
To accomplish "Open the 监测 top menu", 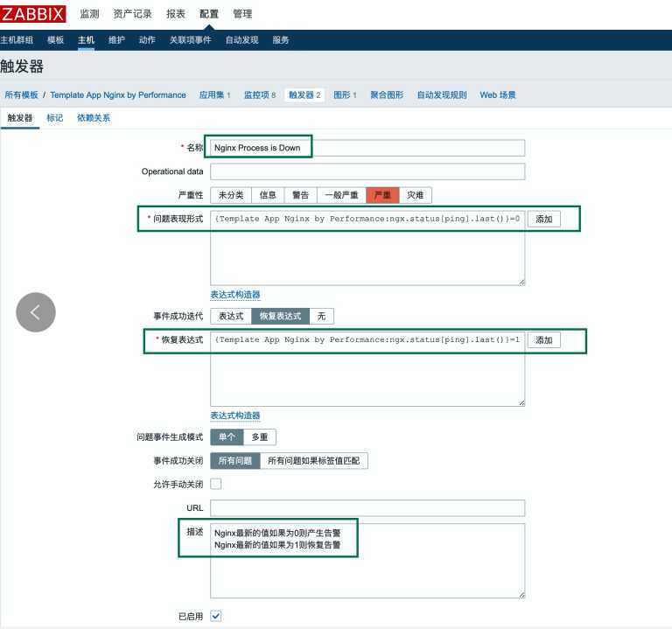I will pos(89,14).
